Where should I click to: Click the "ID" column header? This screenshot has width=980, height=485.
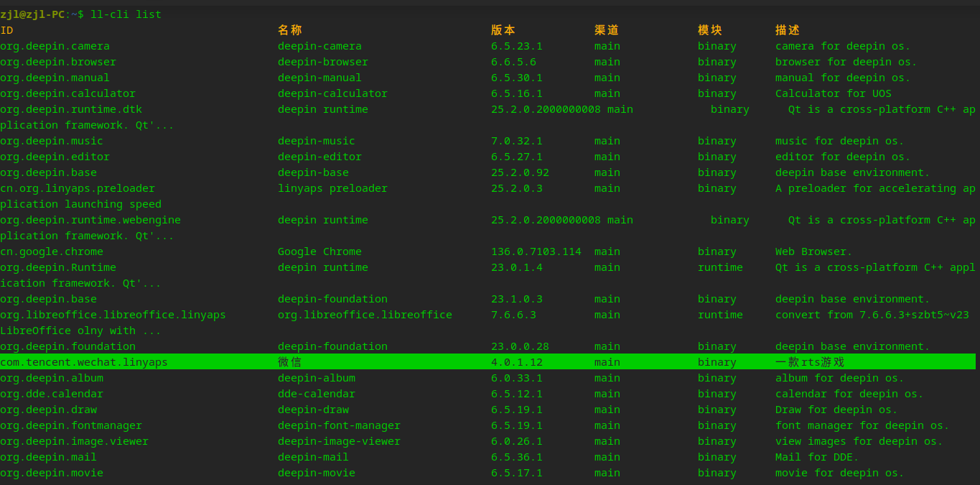[x=6, y=30]
